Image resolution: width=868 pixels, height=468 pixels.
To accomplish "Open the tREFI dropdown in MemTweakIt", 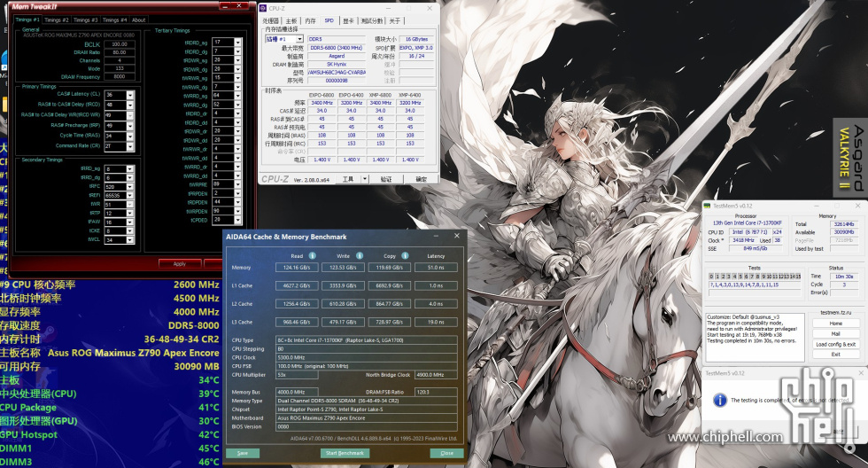I will (x=130, y=196).
